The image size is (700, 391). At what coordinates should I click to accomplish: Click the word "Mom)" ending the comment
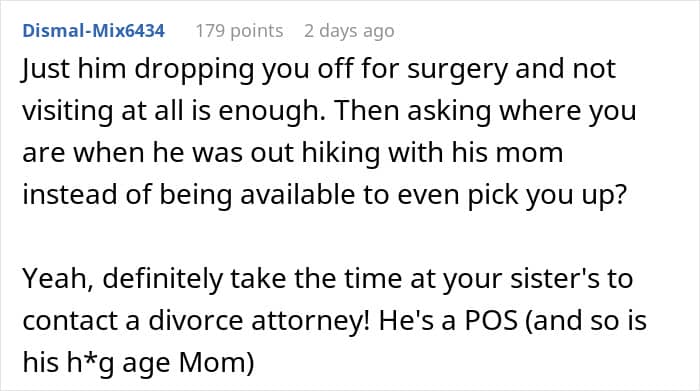[x=216, y=362]
